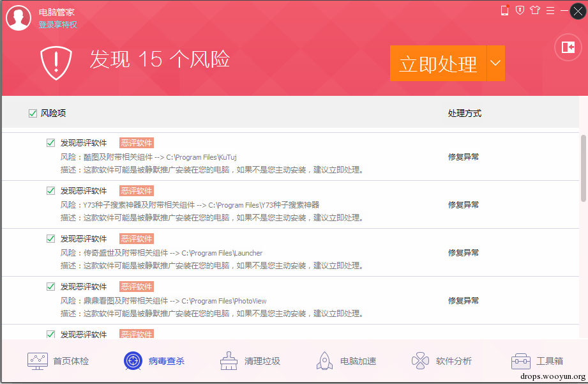Image resolution: width=588 pixels, height=384 pixels.
Task: Close the 电脑管家 window
Action: [578, 11]
